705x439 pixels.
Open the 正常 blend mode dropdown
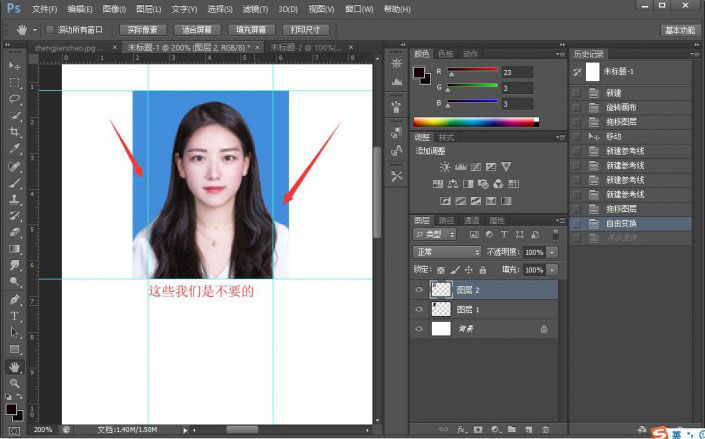pos(447,252)
